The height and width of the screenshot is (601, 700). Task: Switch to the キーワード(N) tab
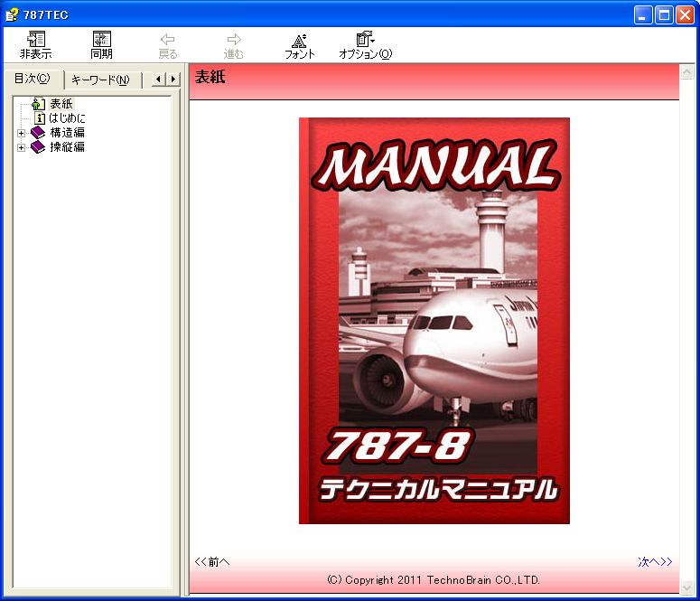(x=100, y=80)
